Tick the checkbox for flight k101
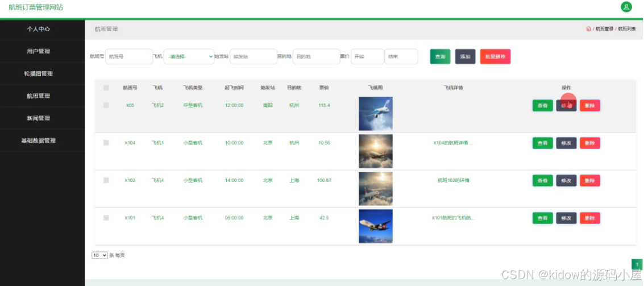The width and height of the screenshot is (644, 286). coord(106,218)
